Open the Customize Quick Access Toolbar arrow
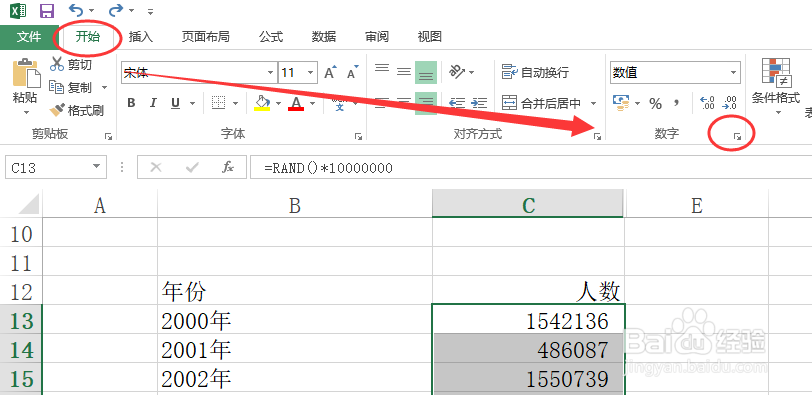The width and height of the screenshot is (812, 395). click(150, 11)
